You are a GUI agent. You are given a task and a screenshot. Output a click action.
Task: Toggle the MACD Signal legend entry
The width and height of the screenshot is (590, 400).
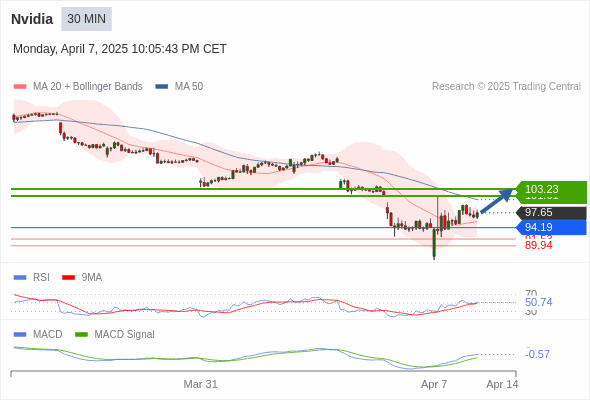115,334
